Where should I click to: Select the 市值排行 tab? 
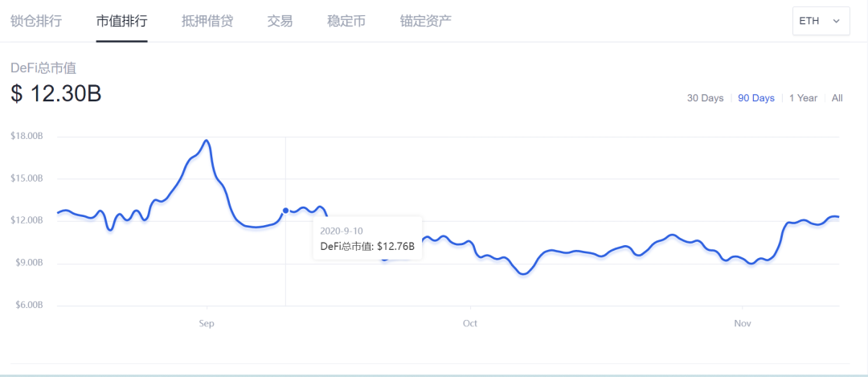pos(122,21)
